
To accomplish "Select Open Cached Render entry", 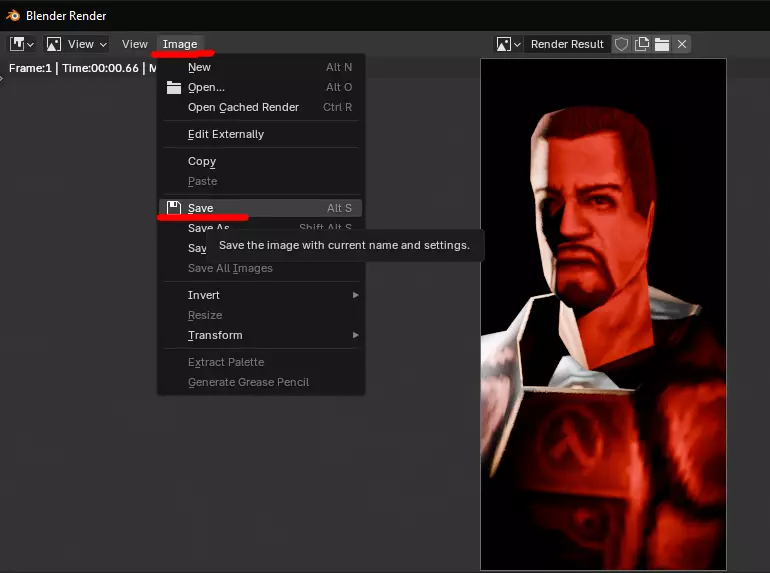I will point(261,107).
